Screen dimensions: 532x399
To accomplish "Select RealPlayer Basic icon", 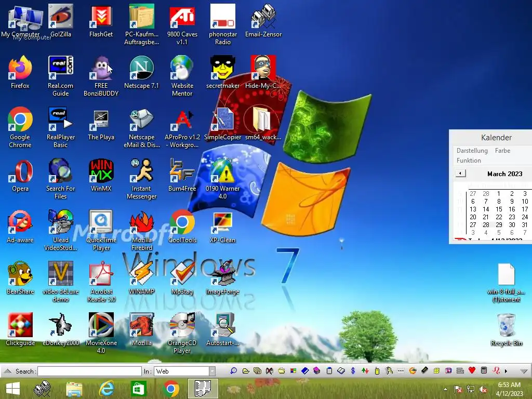I will [x=61, y=128].
